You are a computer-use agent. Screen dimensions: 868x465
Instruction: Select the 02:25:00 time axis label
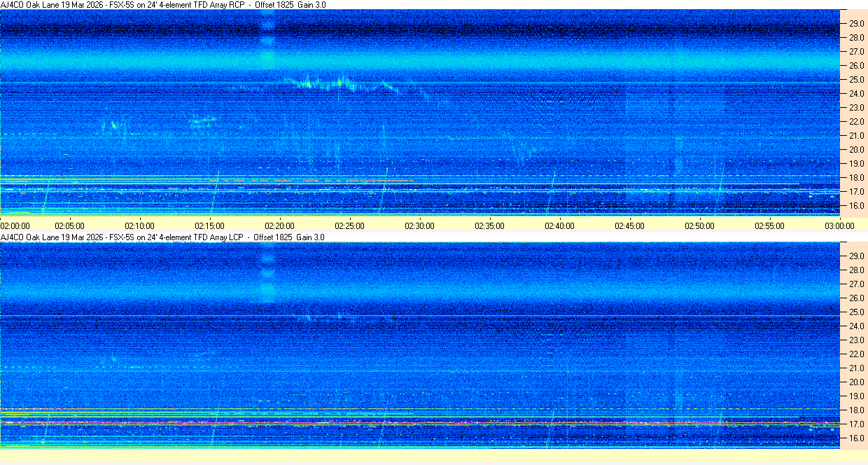pos(349,226)
